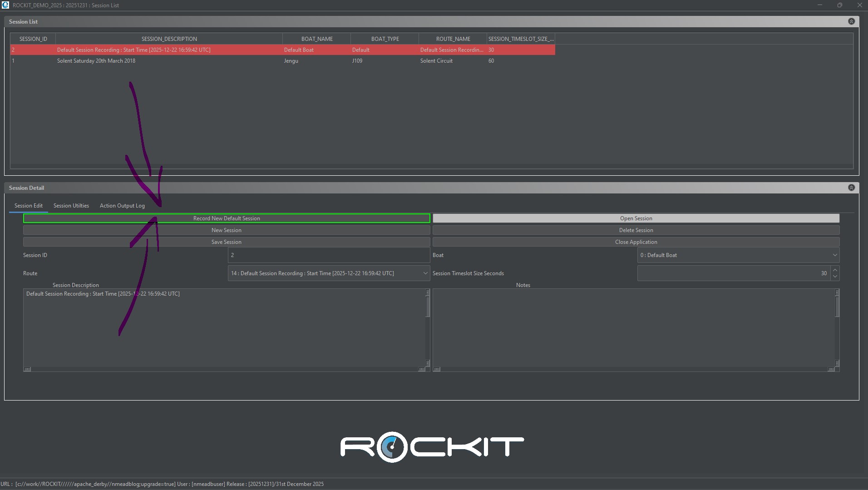This screenshot has height=490, width=868.
Task: Switch to Session Utilties tab
Action: pos(71,206)
